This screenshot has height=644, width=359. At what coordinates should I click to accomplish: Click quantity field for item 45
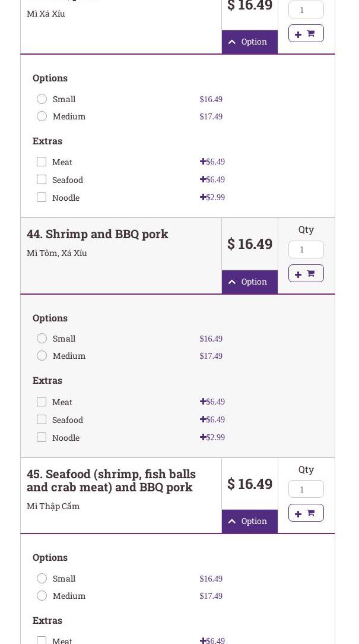tap(306, 489)
